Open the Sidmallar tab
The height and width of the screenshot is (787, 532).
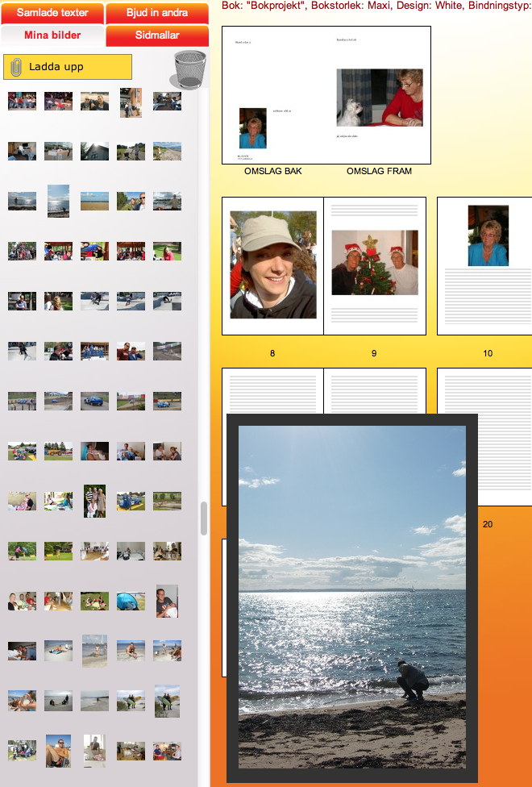157,35
